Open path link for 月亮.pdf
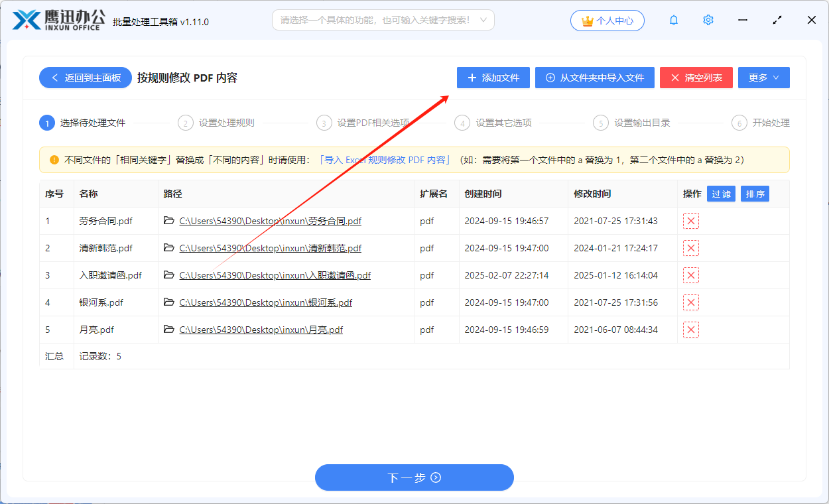The width and height of the screenshot is (829, 504). tap(261, 330)
